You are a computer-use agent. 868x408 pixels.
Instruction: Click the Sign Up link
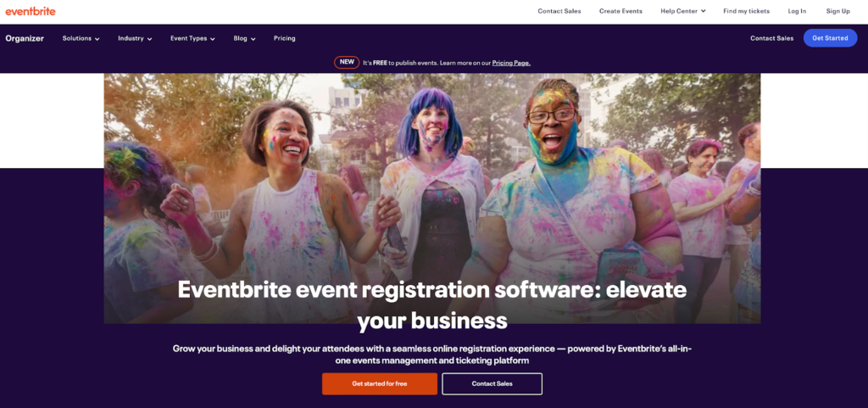pyautogui.click(x=838, y=11)
